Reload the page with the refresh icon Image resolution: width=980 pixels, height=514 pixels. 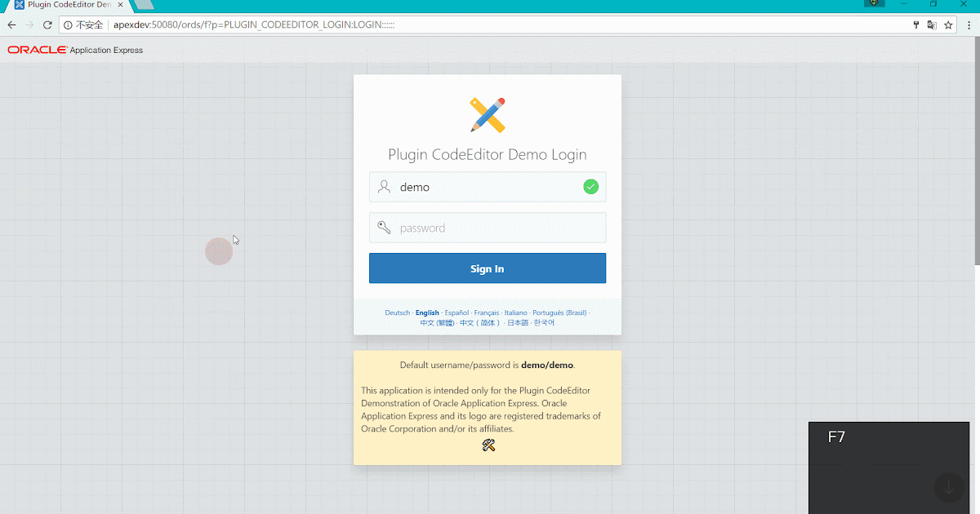point(47,24)
